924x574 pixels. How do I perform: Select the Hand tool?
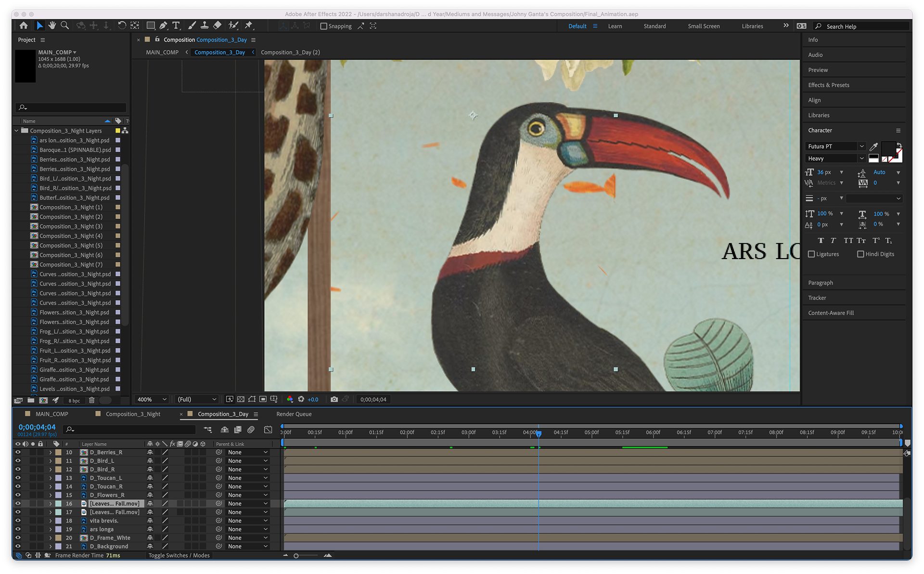click(x=52, y=26)
